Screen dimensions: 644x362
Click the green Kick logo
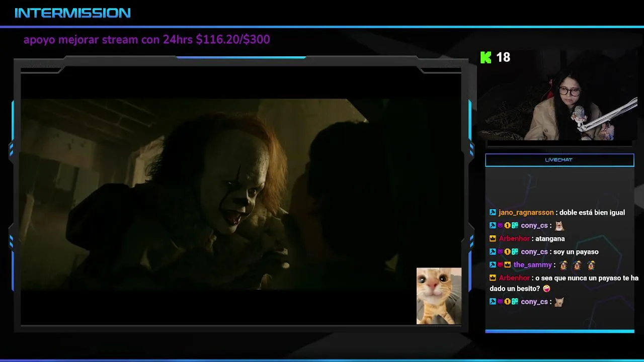coord(486,57)
